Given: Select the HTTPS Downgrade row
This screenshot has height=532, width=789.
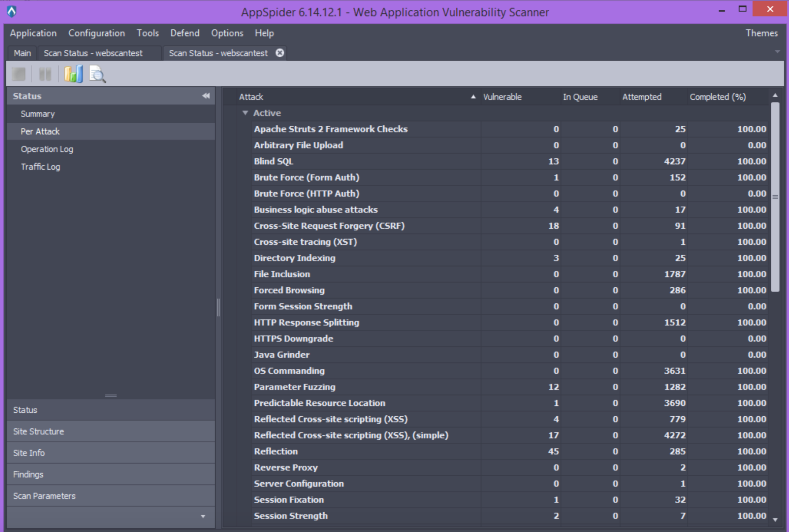Looking at the screenshot, I should (x=510, y=339).
